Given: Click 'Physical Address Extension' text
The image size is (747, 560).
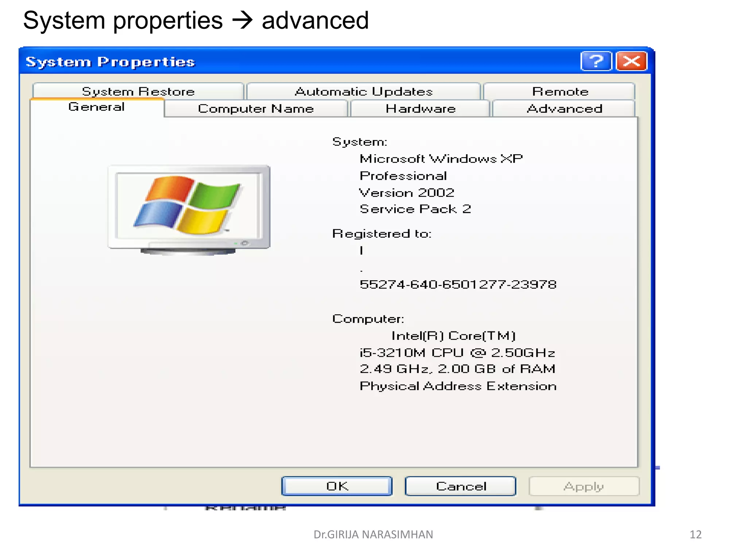Looking at the screenshot, I should pos(458,386).
